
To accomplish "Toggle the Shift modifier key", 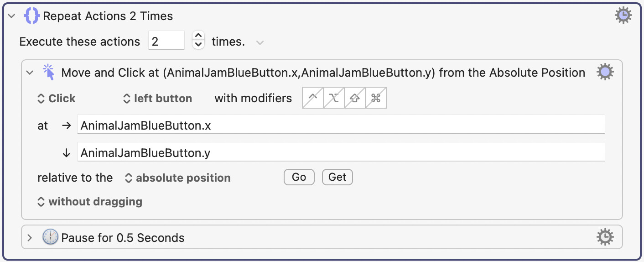I will pos(355,99).
